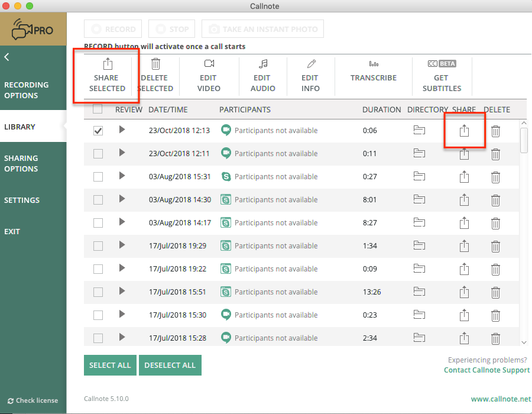Open directory folder for 03/Aug/2018 14:17 recording
This screenshot has height=414, width=532.
tap(419, 222)
